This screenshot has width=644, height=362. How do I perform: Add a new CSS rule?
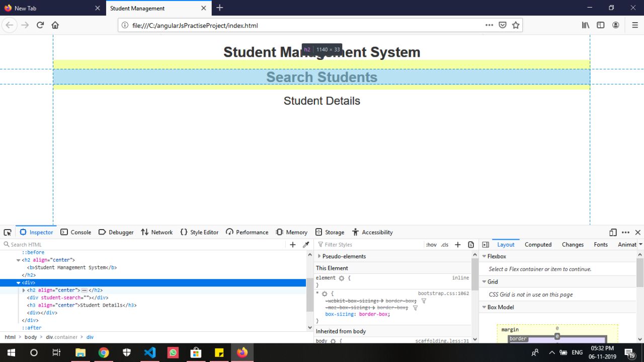coord(458,245)
